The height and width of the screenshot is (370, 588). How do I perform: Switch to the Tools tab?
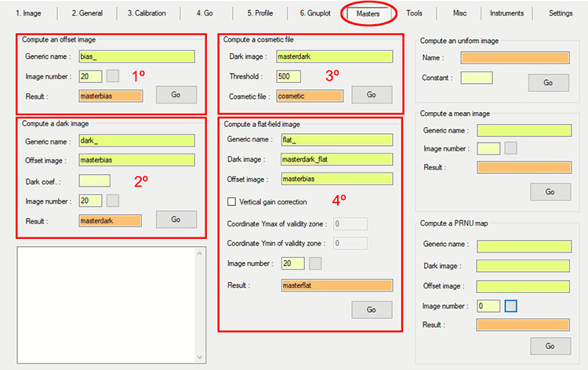point(414,13)
